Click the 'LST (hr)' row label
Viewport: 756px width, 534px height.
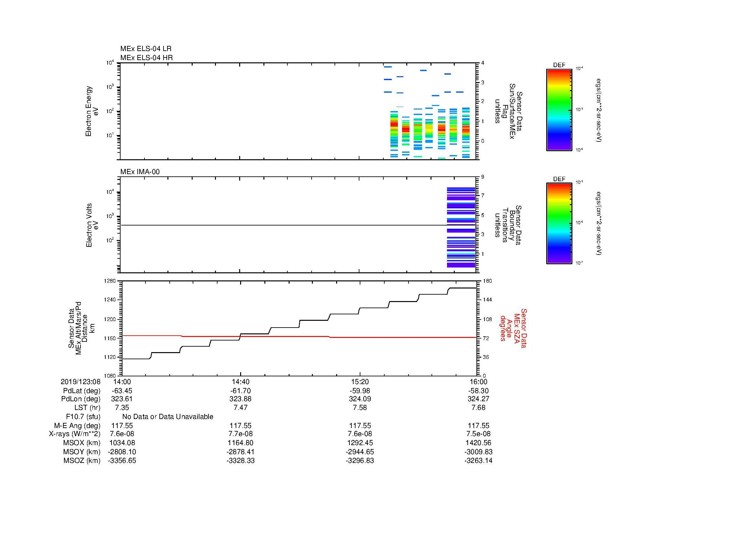[87, 408]
